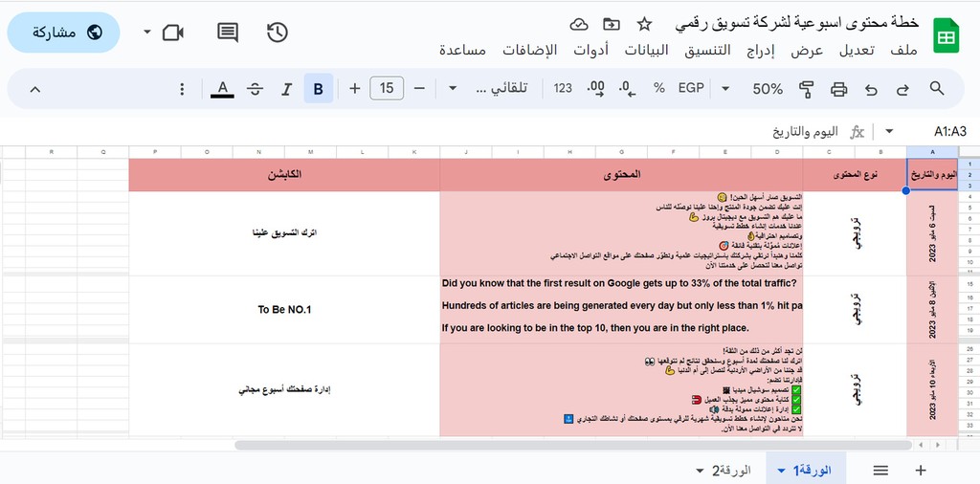980x484 pixels.
Task: Print the spreadsheet
Action: (x=838, y=89)
